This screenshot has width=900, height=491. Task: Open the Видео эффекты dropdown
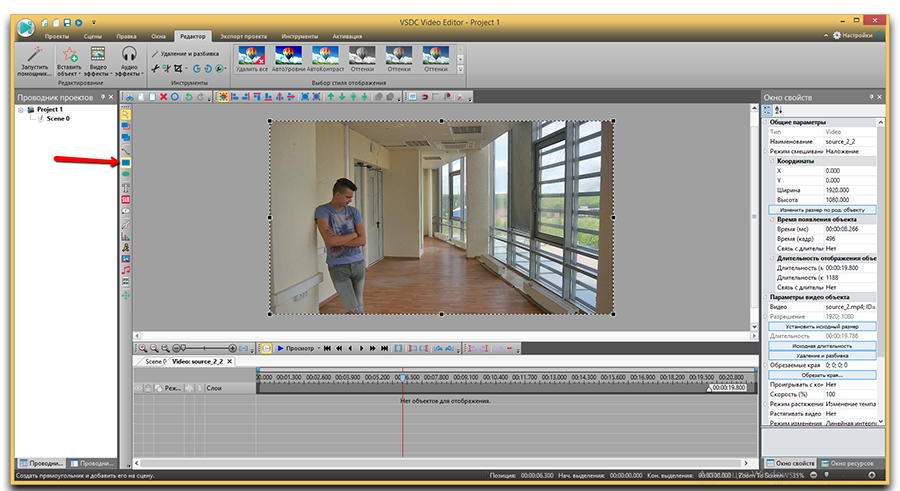point(98,61)
